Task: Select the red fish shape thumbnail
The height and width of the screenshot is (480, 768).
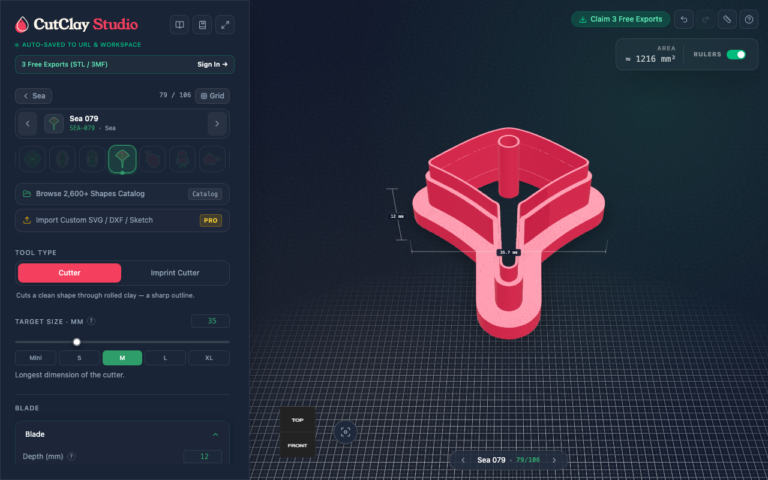Action: 212,159
